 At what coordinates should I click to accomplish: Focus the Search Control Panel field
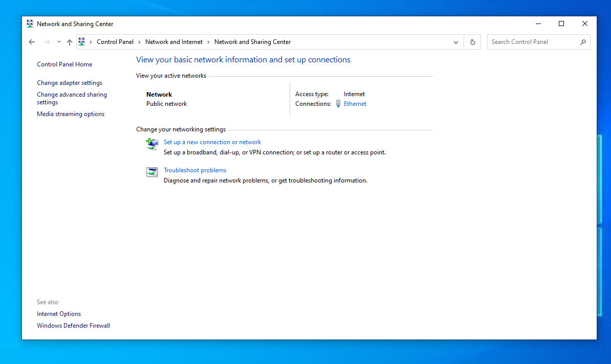pyautogui.click(x=532, y=42)
